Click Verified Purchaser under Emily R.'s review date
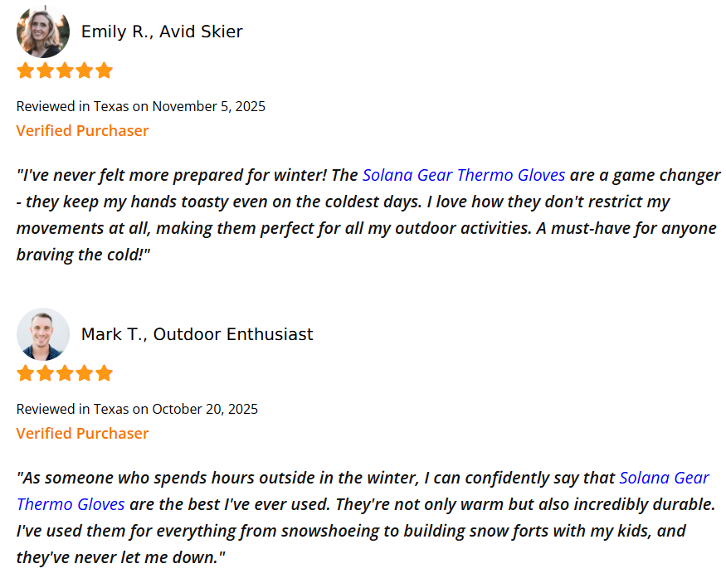The height and width of the screenshot is (588, 726). (82, 131)
